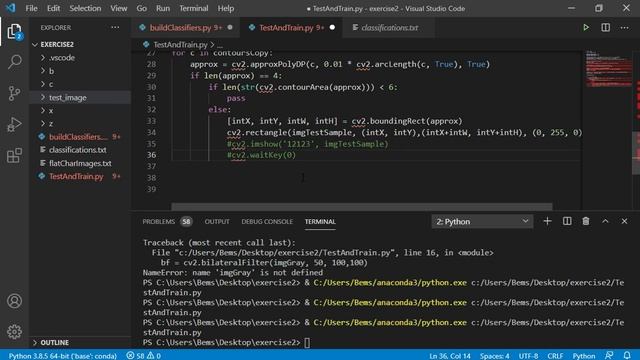Switch to classifications.txt editor tab

click(389, 28)
